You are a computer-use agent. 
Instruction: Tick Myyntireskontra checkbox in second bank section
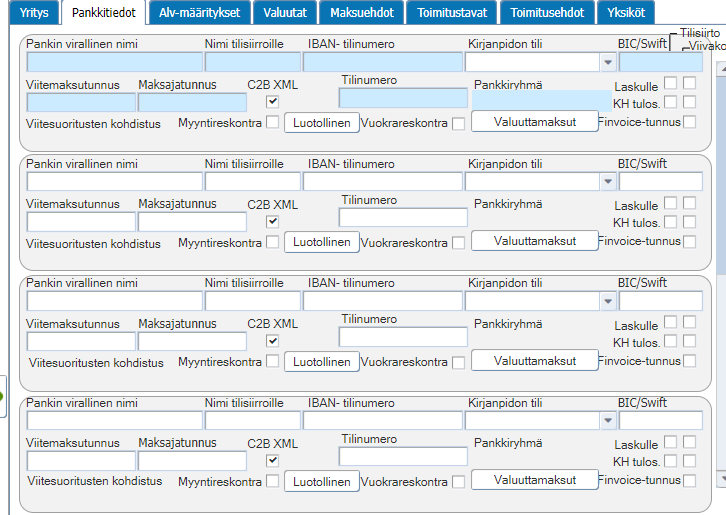(x=273, y=241)
